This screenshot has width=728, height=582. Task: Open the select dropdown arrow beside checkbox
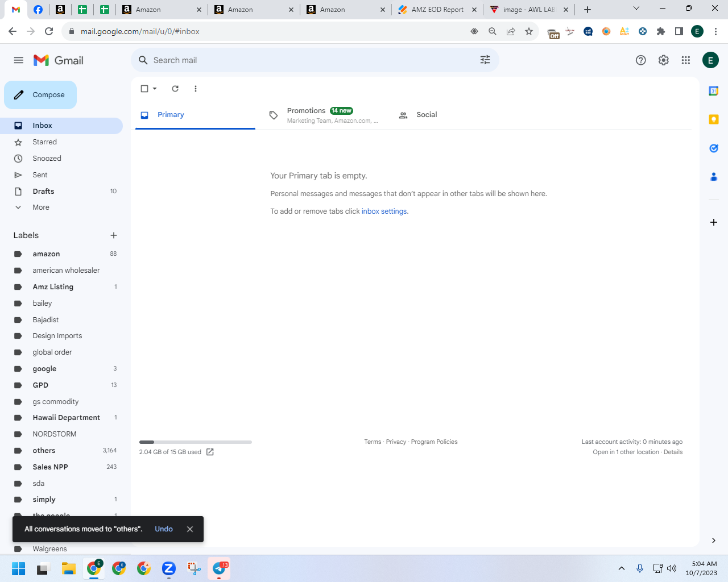point(155,89)
